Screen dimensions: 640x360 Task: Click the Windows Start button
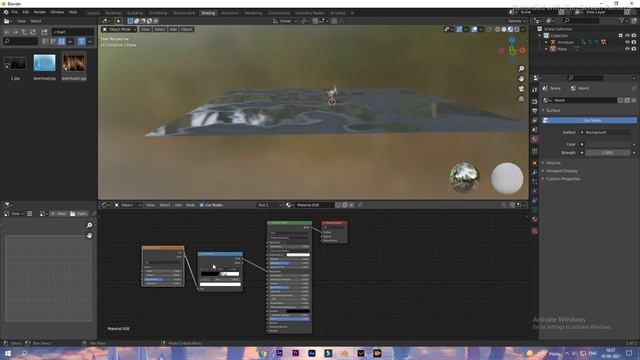tap(8, 353)
